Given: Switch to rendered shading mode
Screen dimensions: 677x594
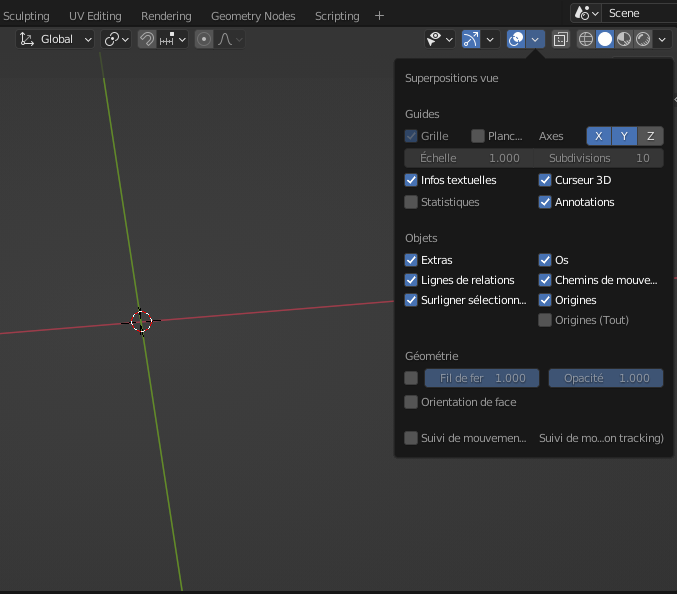Looking at the screenshot, I should click(643, 39).
